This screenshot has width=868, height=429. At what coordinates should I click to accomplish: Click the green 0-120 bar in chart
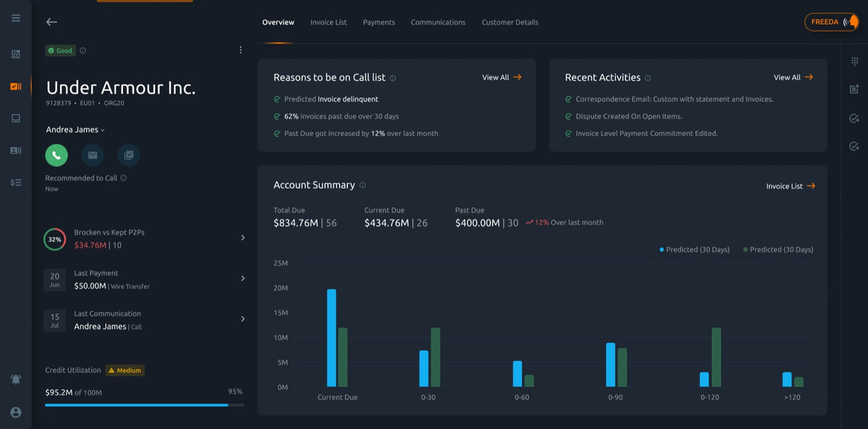click(x=717, y=358)
